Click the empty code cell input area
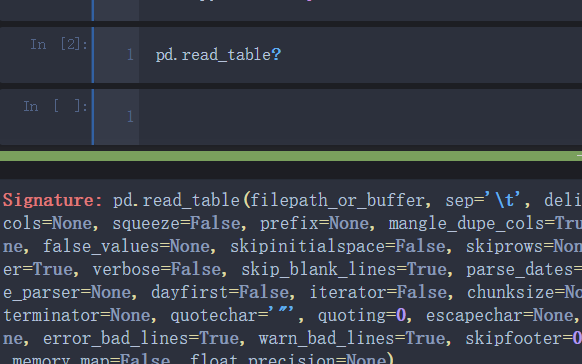582x364 pixels. click(x=360, y=117)
